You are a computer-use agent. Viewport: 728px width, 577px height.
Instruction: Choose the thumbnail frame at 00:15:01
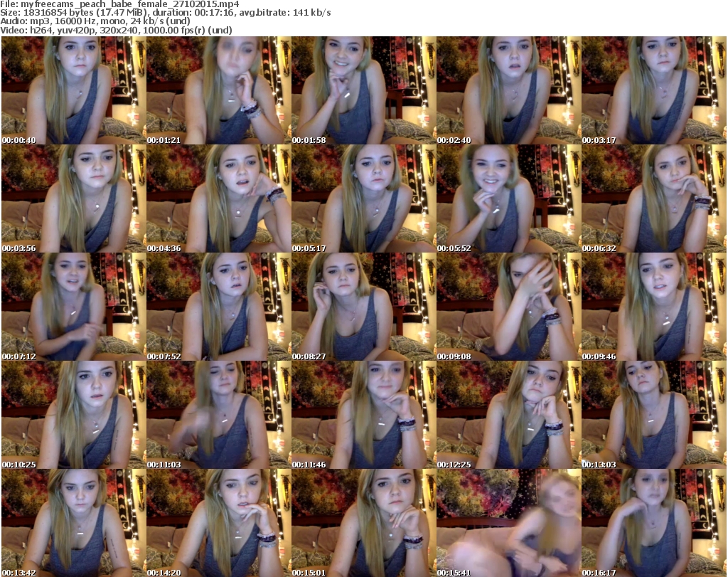click(363, 523)
